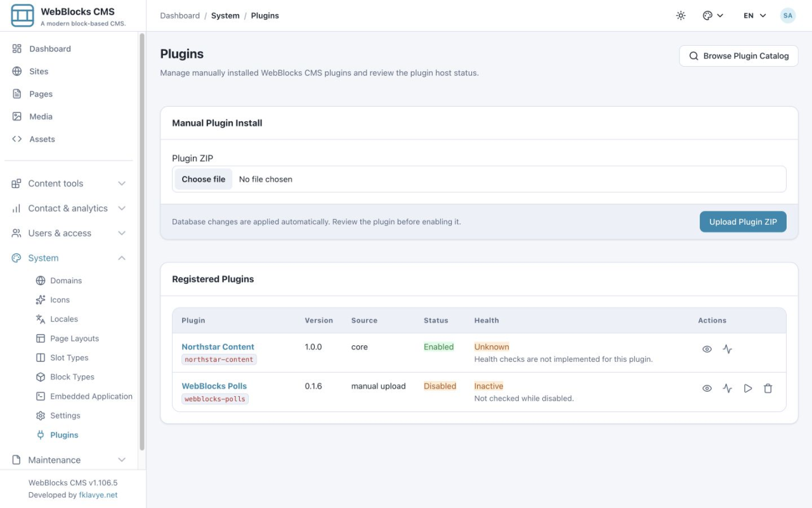Run health check for WebBlocks Polls

point(728,389)
